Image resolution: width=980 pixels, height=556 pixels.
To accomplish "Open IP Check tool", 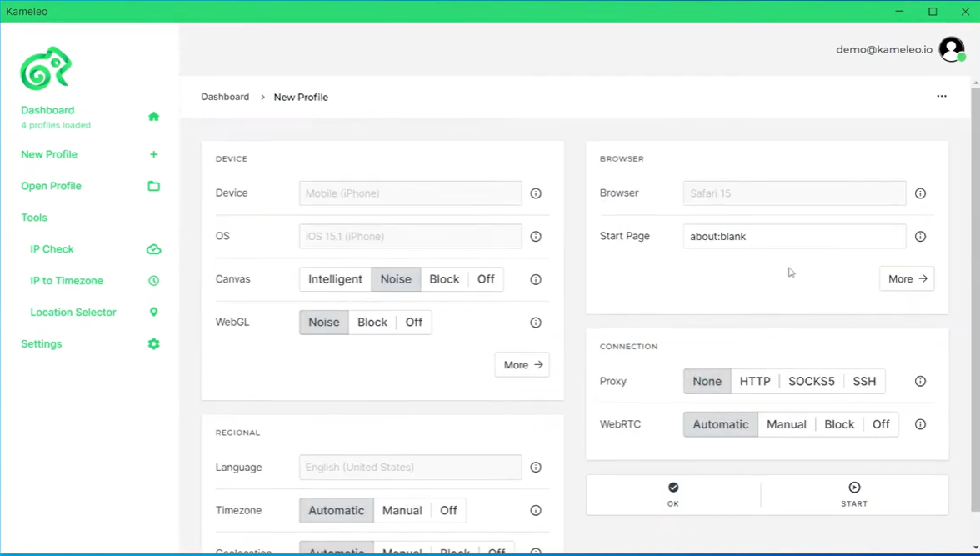I will pos(52,249).
